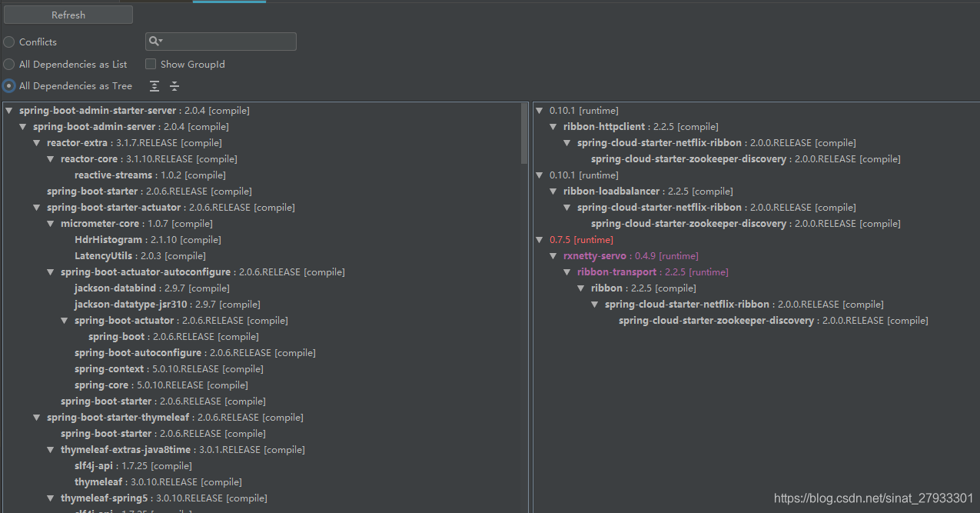Select the Conflicts radio button
980x513 pixels.
pos(9,42)
